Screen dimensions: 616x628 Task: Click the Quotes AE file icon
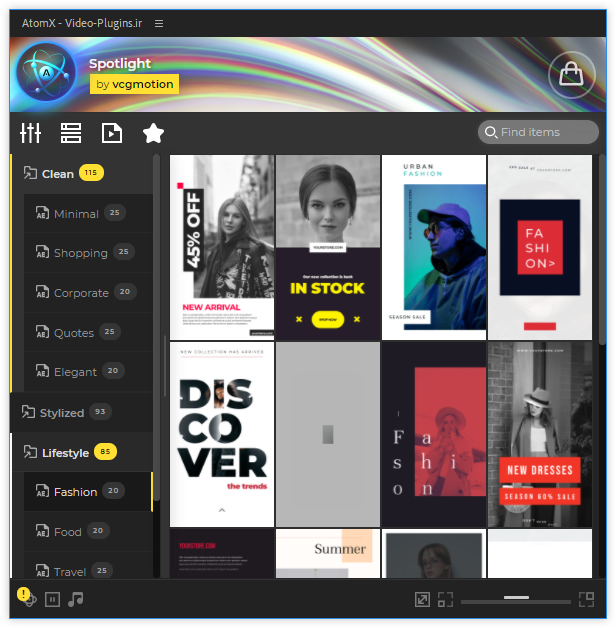pyautogui.click(x=42, y=332)
